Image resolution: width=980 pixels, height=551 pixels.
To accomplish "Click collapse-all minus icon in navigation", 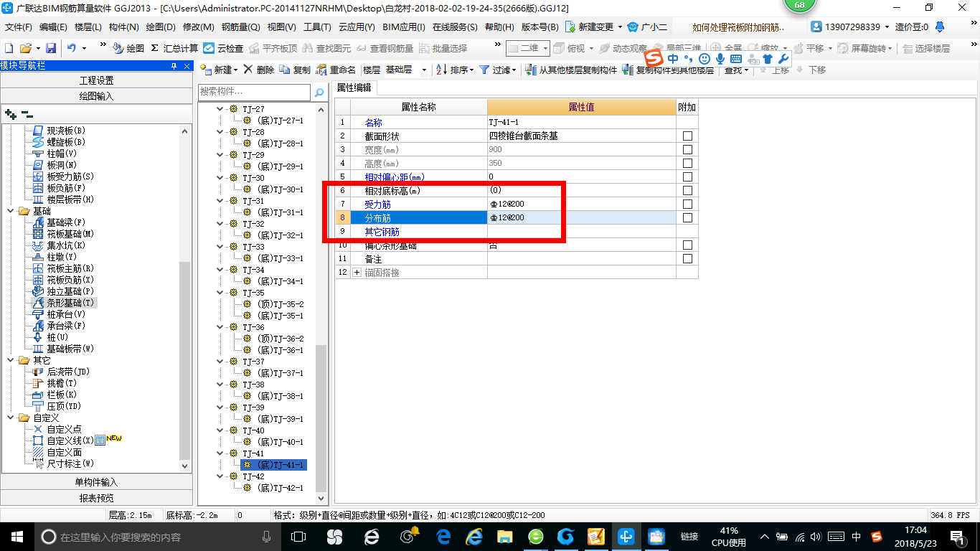I will (x=27, y=113).
